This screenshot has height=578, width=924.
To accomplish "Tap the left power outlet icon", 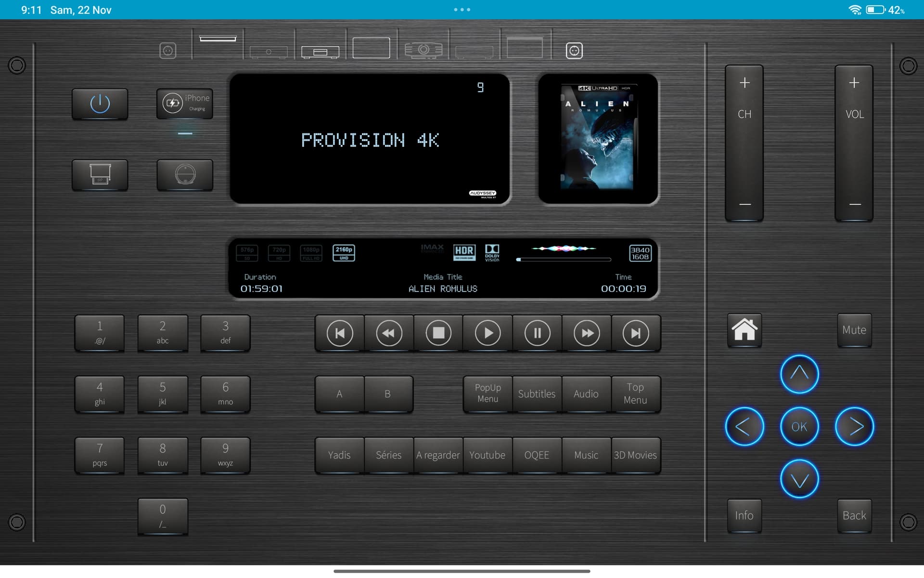I will [x=167, y=51].
